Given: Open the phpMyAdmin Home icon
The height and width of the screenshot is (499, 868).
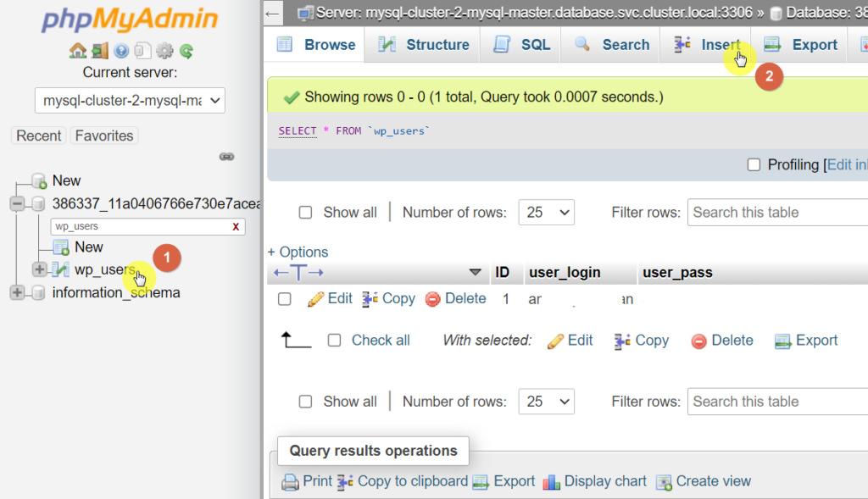Looking at the screenshot, I should pyautogui.click(x=77, y=51).
